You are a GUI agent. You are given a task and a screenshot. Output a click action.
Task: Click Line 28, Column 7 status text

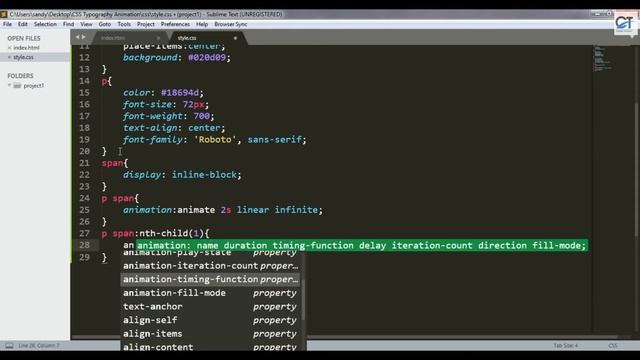click(39, 346)
